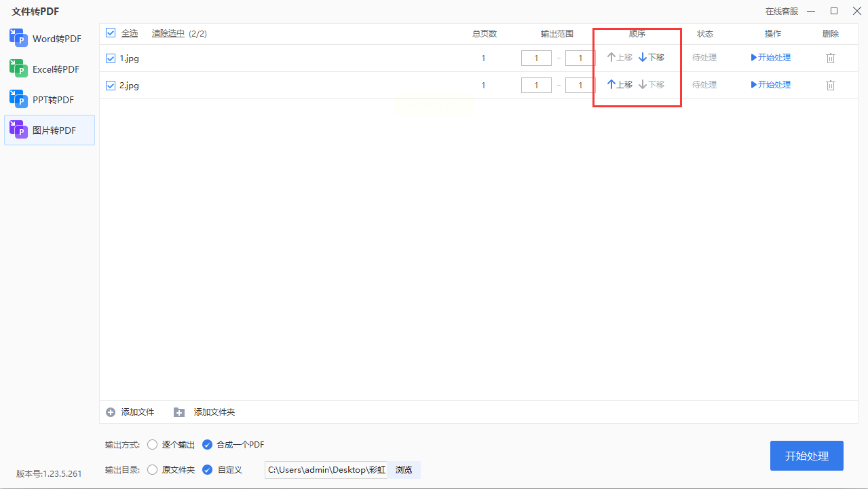Click the 浏览 browse button

pyautogui.click(x=404, y=470)
